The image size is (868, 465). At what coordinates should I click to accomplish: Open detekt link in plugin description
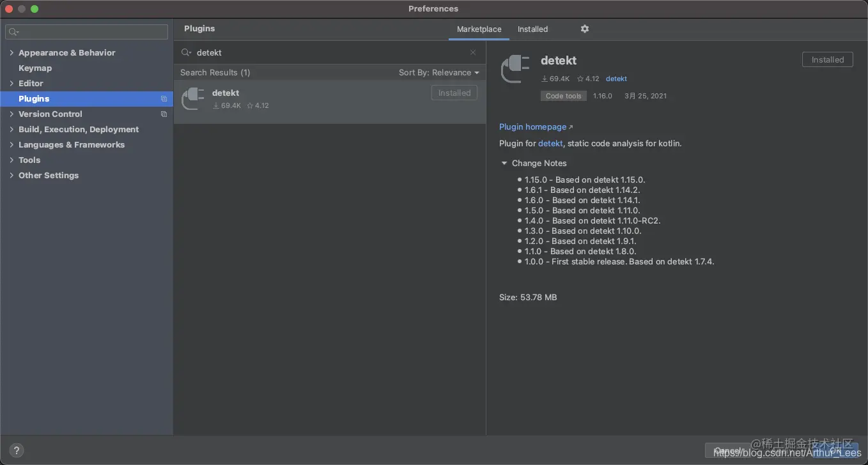tap(550, 144)
